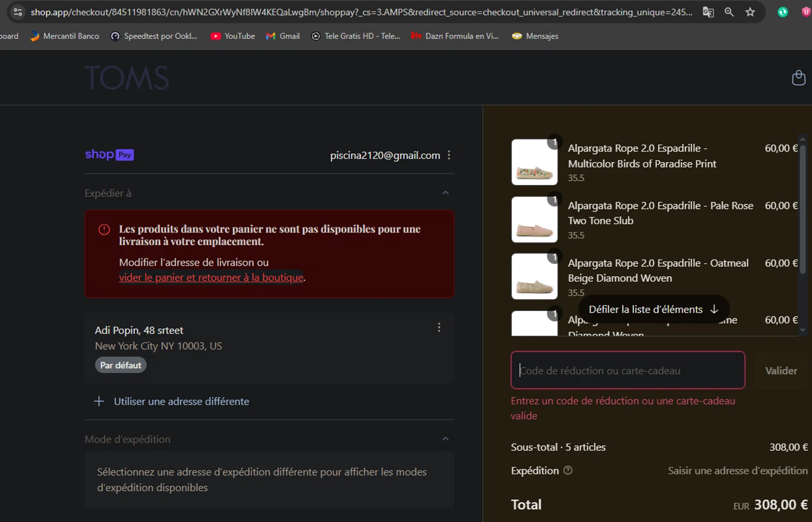The image size is (812, 522).
Task: Click the plus icon for different address
Action: point(99,401)
